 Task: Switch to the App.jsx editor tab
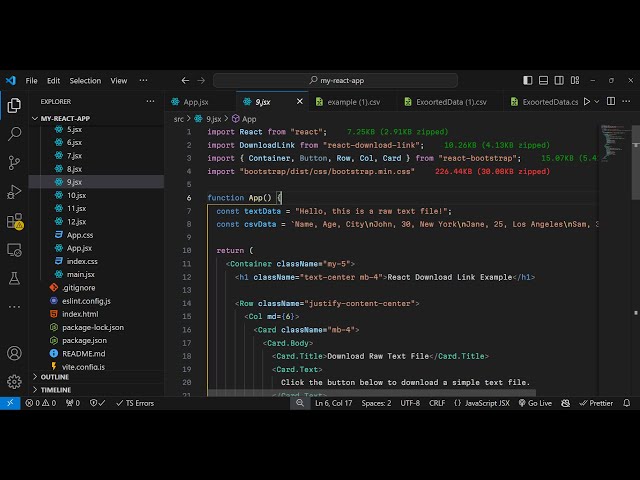(x=196, y=102)
